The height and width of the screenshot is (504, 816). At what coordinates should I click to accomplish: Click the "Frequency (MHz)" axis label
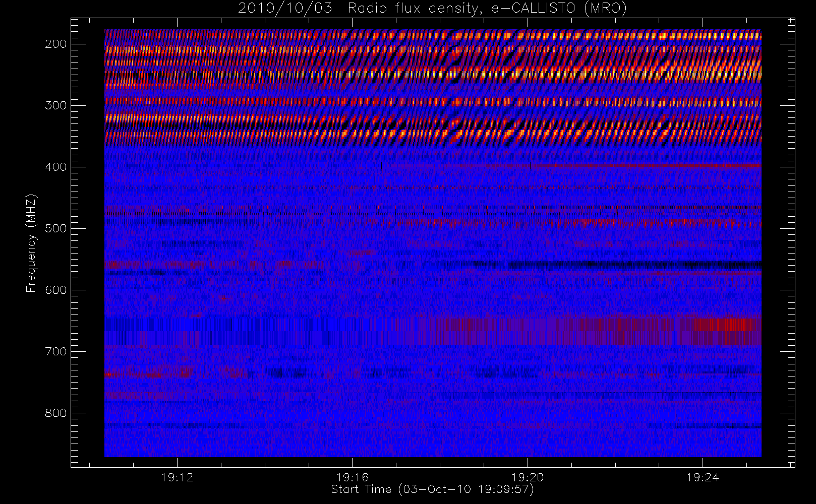click(31, 243)
